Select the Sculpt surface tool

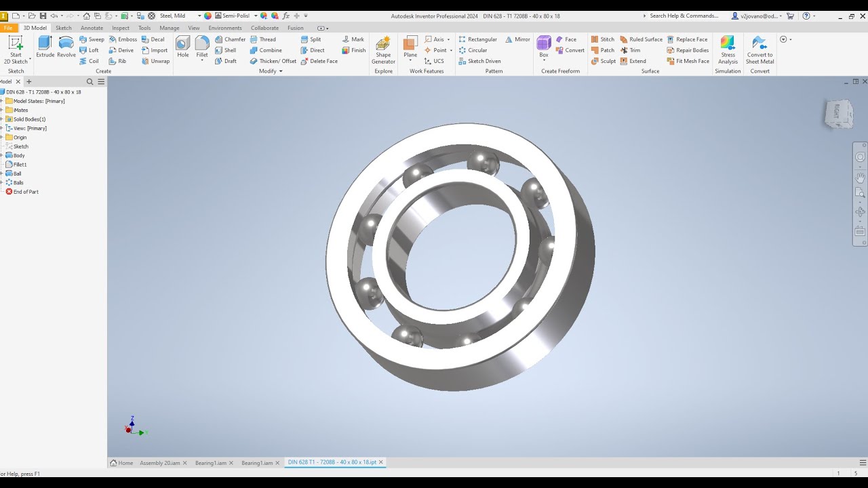click(x=603, y=61)
